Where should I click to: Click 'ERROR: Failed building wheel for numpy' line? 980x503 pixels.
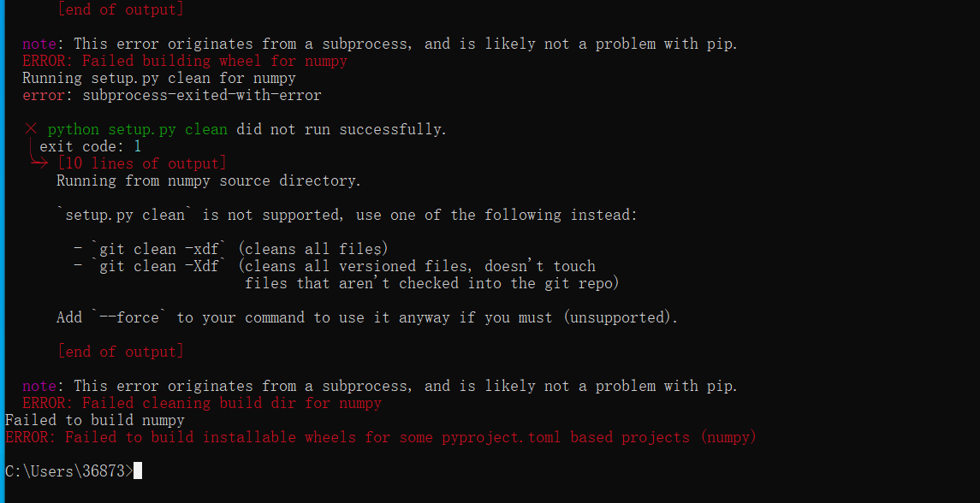point(185,62)
